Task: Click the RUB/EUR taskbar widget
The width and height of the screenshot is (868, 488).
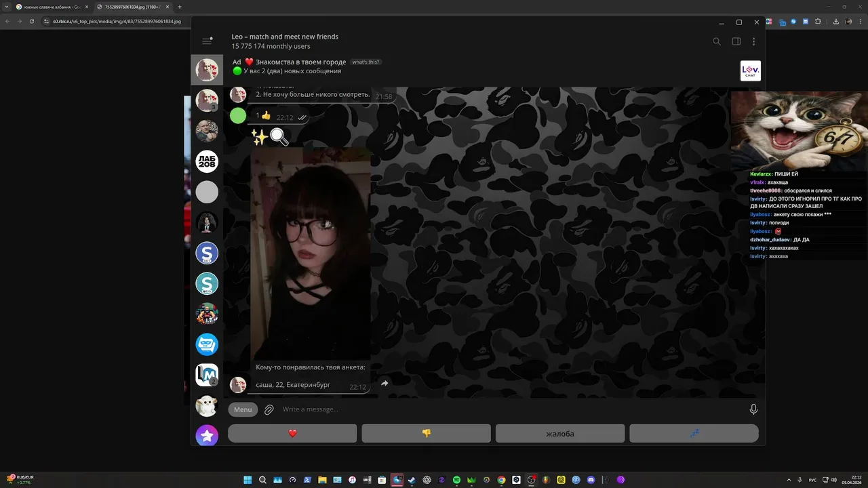Action: click(20, 479)
